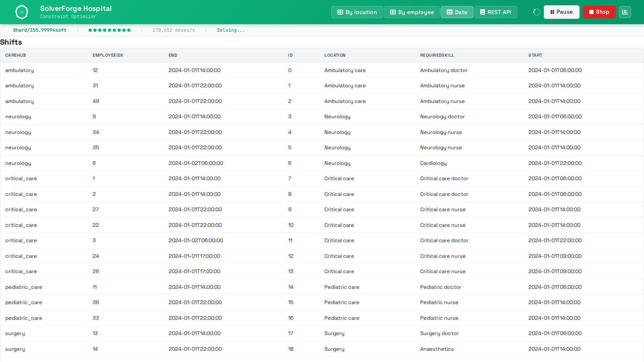Select the Pediatric doctor cell

click(441, 287)
